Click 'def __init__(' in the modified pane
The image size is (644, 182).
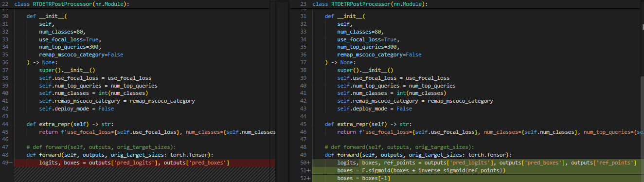click(x=344, y=17)
